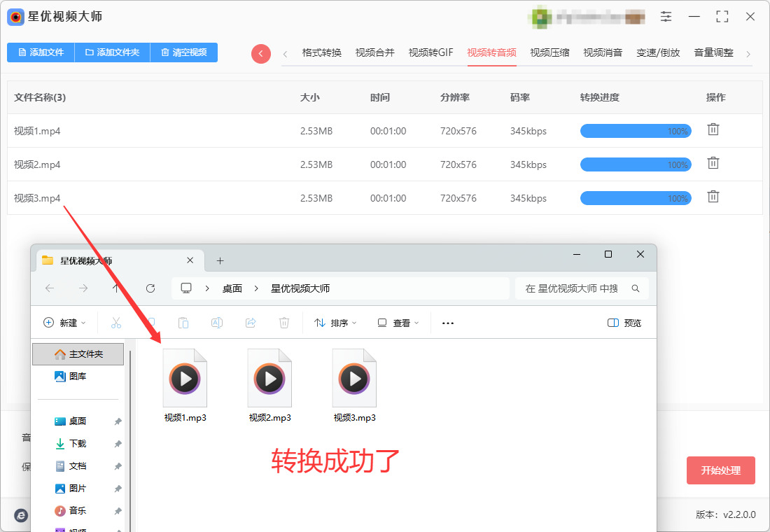This screenshot has height=532, width=770.
Task: Switch to the 格式转换 tab
Action: pos(322,52)
